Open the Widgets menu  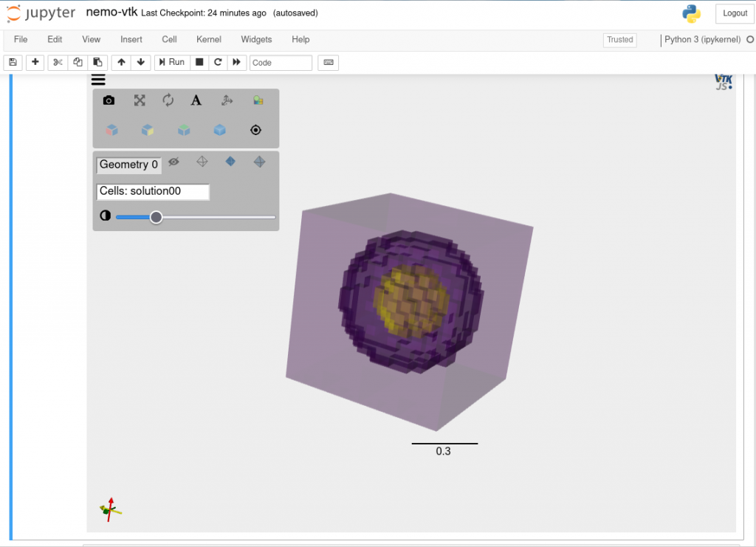click(256, 40)
